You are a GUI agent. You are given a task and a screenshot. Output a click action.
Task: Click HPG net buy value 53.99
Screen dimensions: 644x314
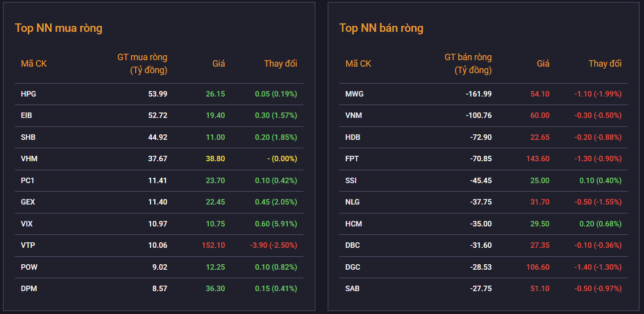coord(158,94)
